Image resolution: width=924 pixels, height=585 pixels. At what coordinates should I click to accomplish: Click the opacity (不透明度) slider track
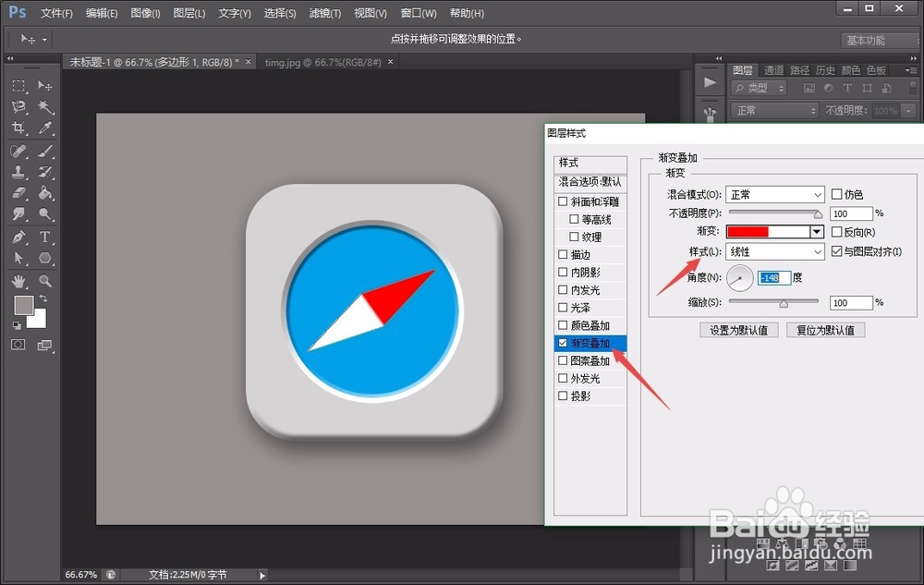click(x=775, y=212)
